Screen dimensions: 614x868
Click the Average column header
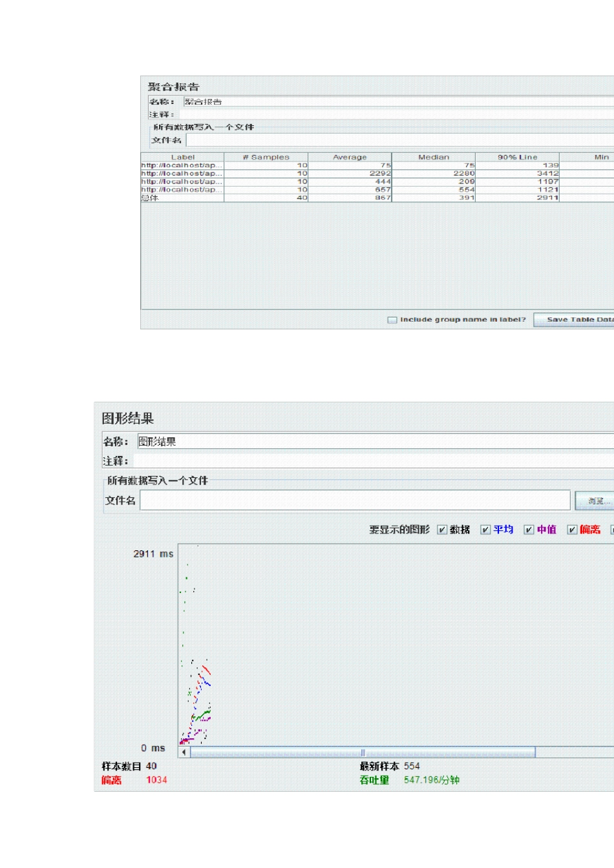coord(350,157)
